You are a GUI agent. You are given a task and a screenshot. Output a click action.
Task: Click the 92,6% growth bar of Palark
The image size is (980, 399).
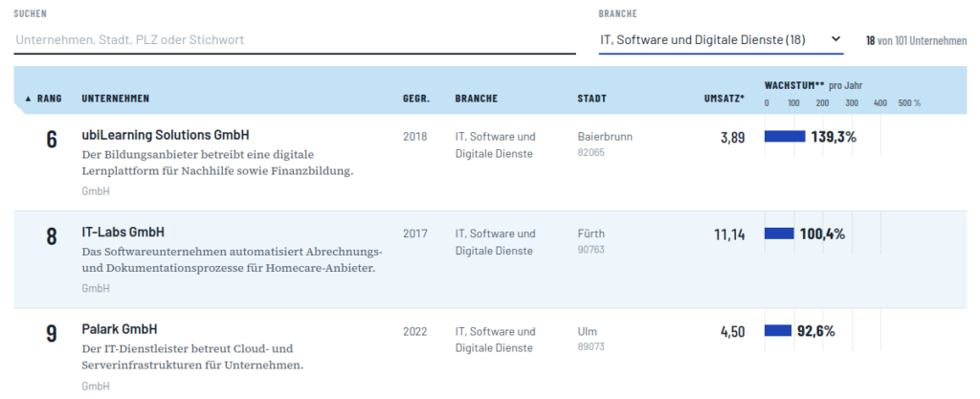tap(778, 330)
